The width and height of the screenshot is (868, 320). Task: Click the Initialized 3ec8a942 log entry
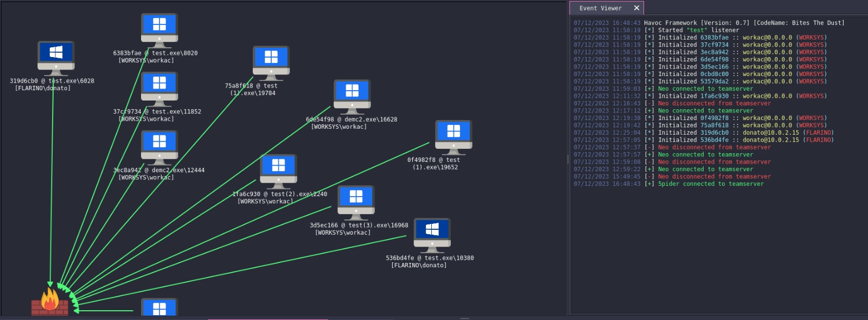coord(700,52)
